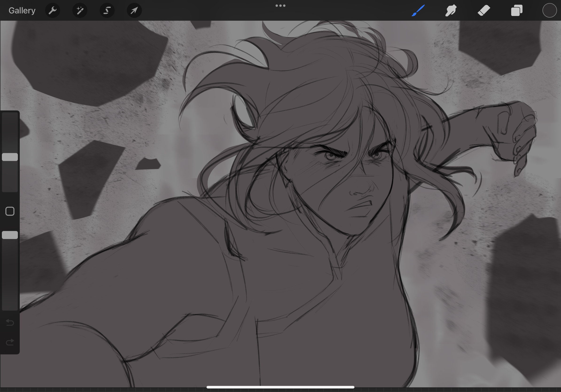Image resolution: width=561 pixels, height=392 pixels.
Task: Tap the smallest floating rock shard
Action: coord(148,164)
